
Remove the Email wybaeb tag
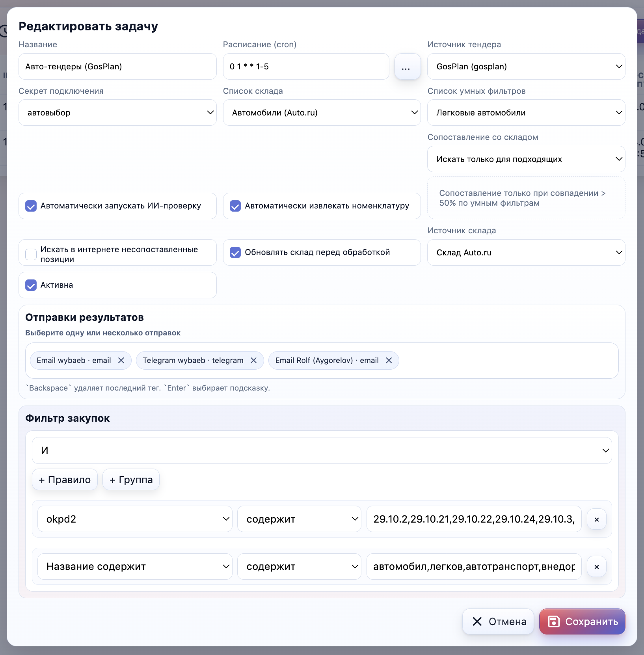[121, 361]
